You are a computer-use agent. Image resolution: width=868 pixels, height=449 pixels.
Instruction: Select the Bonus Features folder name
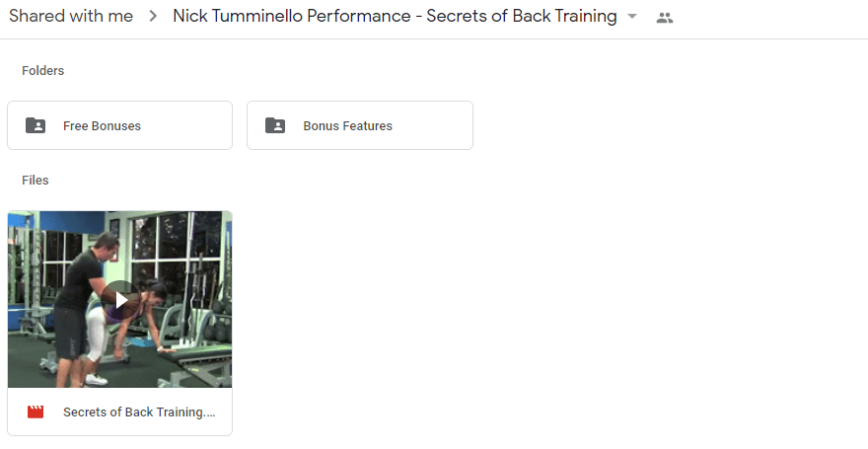(x=347, y=125)
